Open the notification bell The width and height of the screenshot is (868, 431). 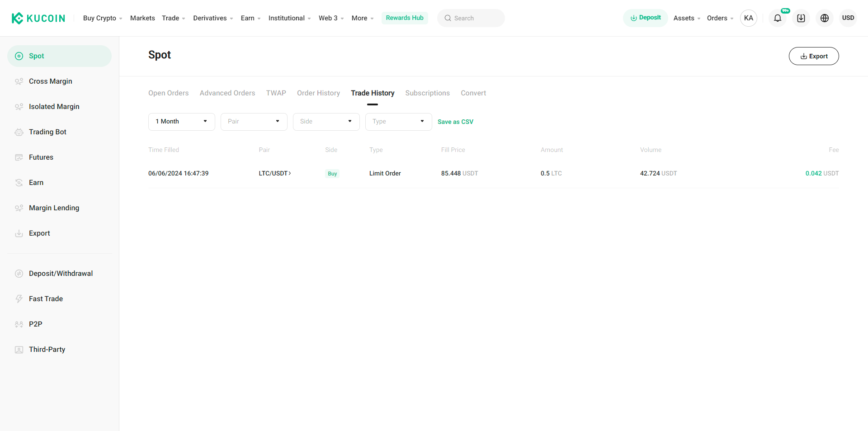coord(778,18)
